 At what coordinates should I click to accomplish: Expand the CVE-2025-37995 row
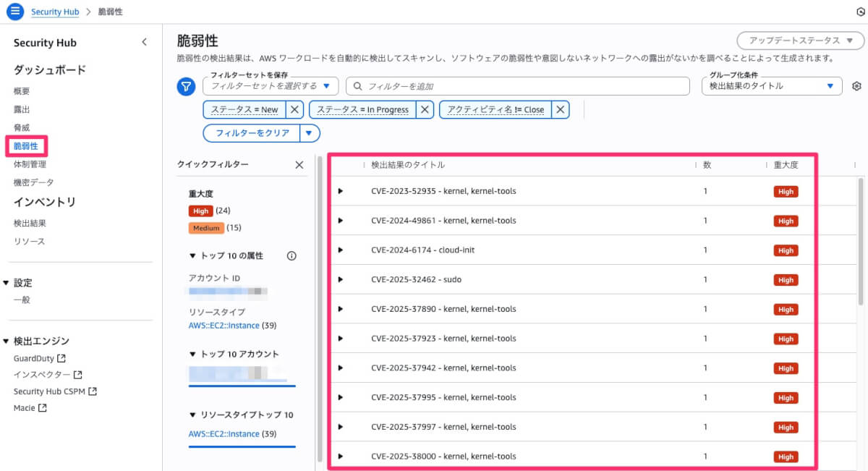coord(341,397)
